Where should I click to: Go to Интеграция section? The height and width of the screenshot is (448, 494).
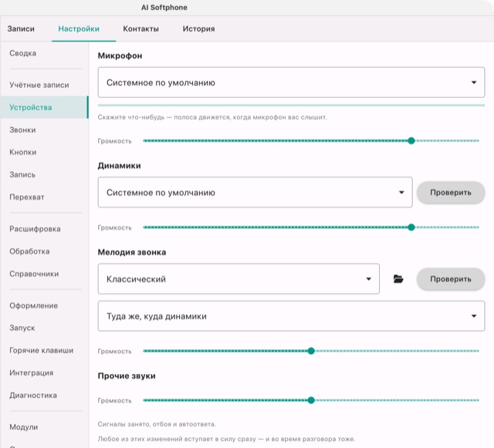(44, 372)
